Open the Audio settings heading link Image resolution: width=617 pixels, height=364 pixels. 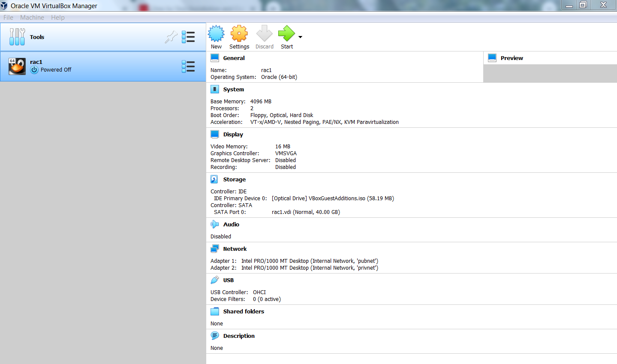[231, 224]
